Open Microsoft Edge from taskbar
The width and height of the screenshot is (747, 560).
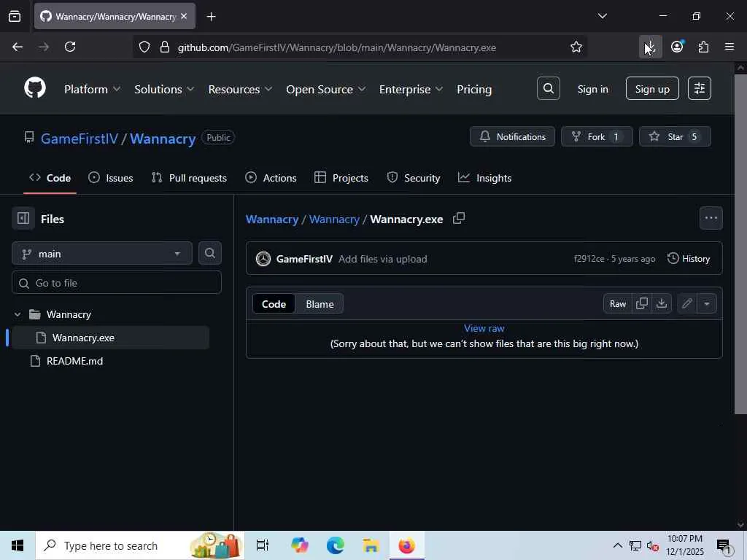(x=336, y=545)
